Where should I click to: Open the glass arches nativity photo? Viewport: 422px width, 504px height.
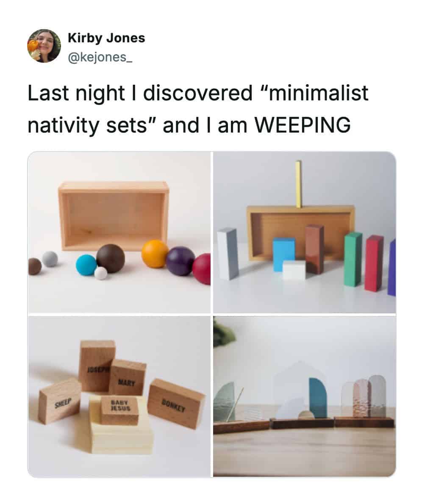point(304,396)
